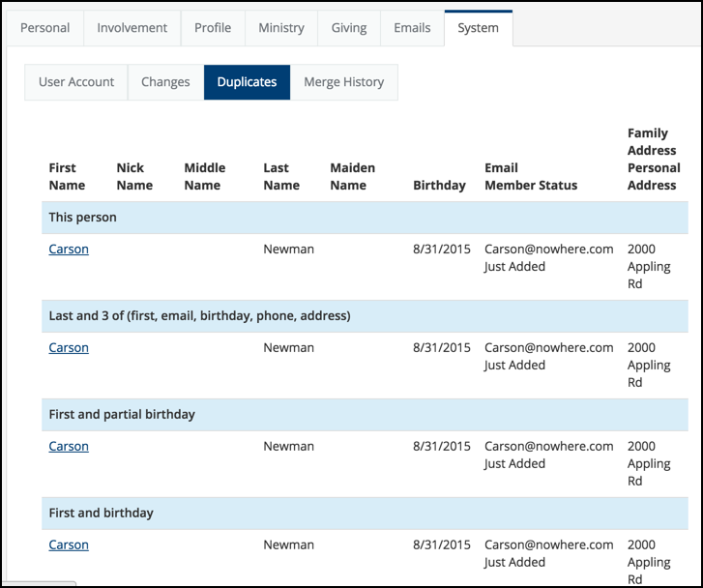Go to the Ministry tab
Screen dimensions: 703x588
281,28
